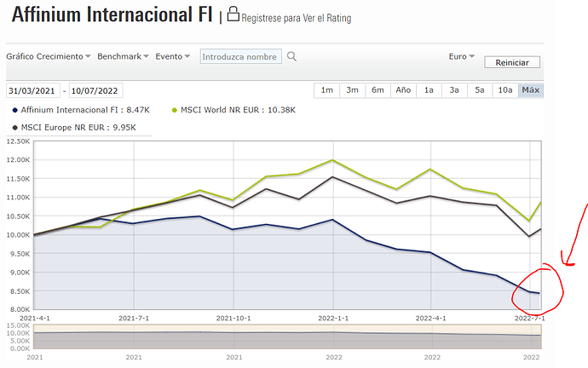Switch to the 6m period
Screen dimensions: 588x368
(378, 90)
